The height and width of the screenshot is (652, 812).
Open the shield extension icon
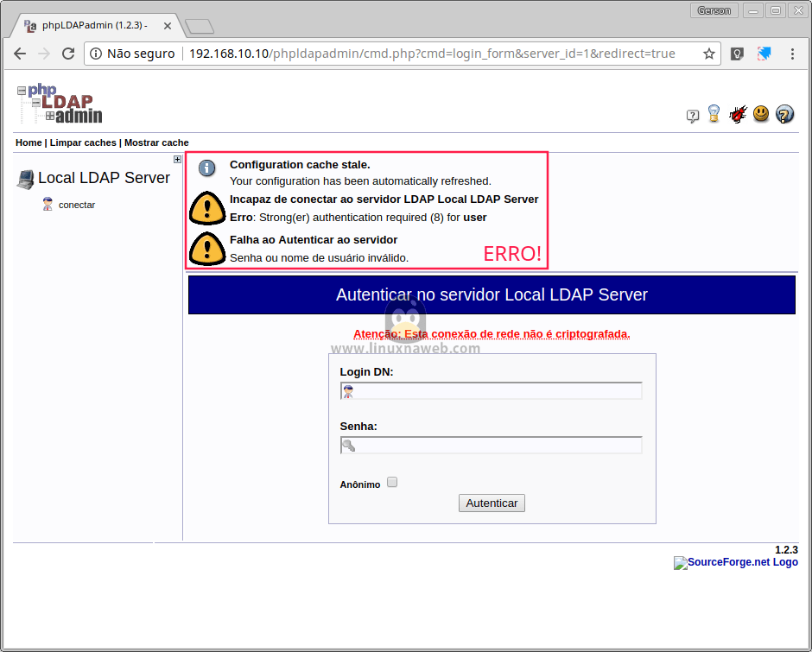click(737, 54)
